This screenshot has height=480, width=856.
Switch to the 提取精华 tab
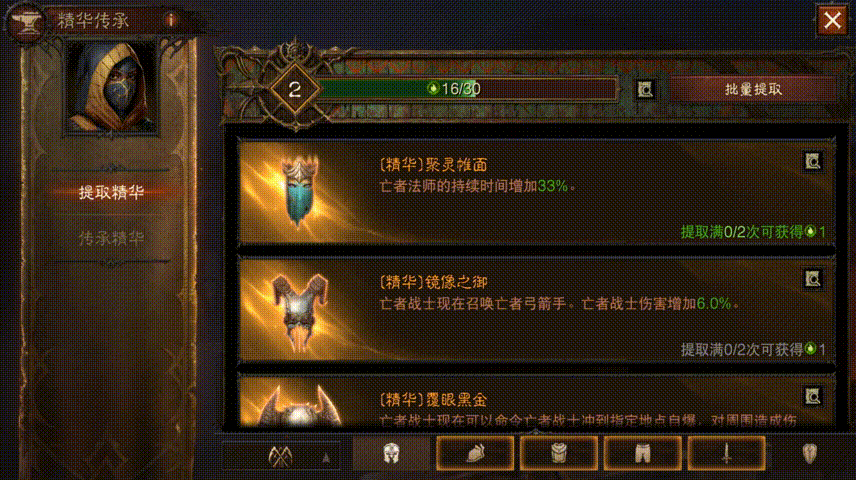[111, 192]
